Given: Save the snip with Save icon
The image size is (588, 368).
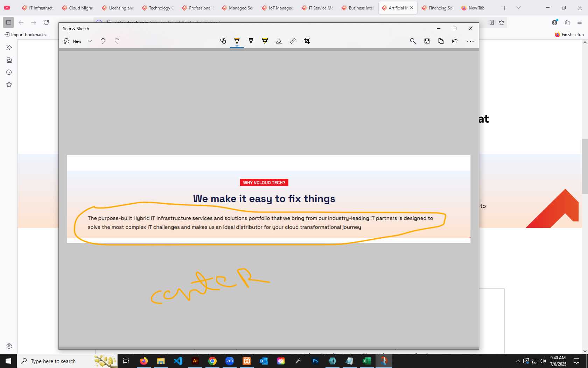Looking at the screenshot, I should (x=427, y=41).
